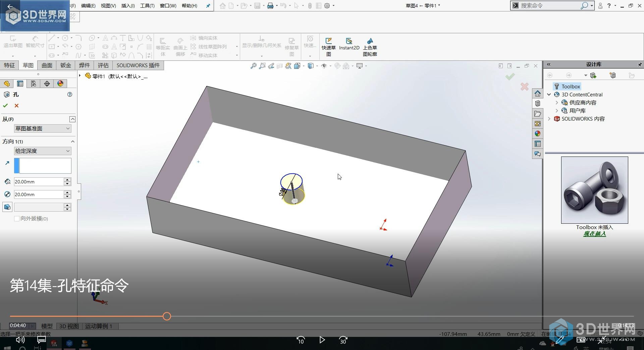Image resolution: width=644 pixels, height=350 pixels.
Task: Open the ConfigurationManager tab icon
Action: tap(34, 84)
